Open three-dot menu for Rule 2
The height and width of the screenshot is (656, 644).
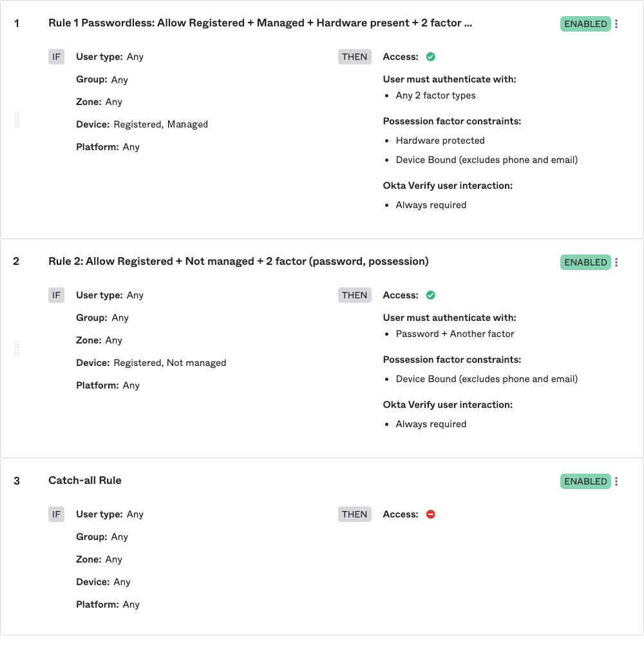click(616, 262)
